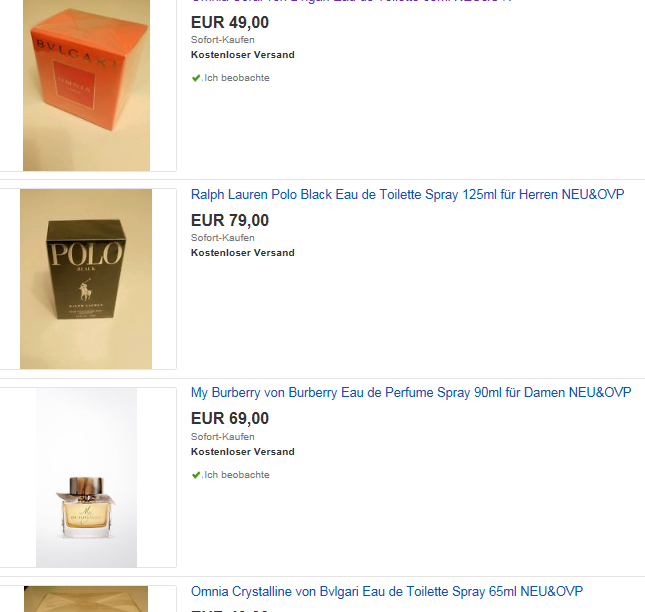Click 'Kostenloser Versand' in Polo Black listing

point(243,253)
